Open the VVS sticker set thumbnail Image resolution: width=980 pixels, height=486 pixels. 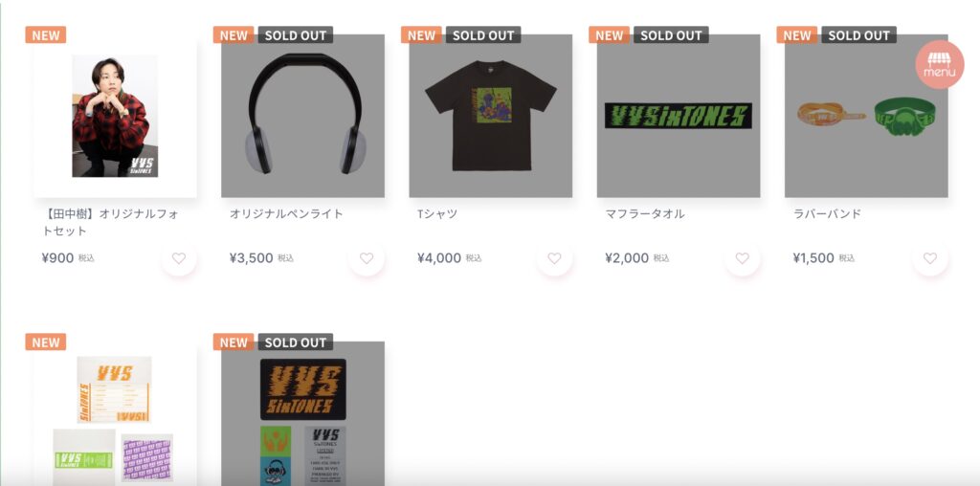click(x=115, y=413)
